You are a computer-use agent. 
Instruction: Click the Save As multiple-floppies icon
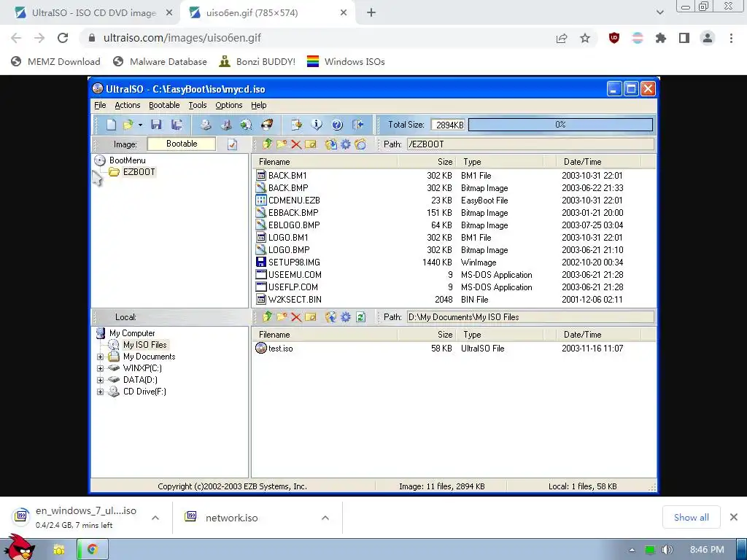[177, 125]
